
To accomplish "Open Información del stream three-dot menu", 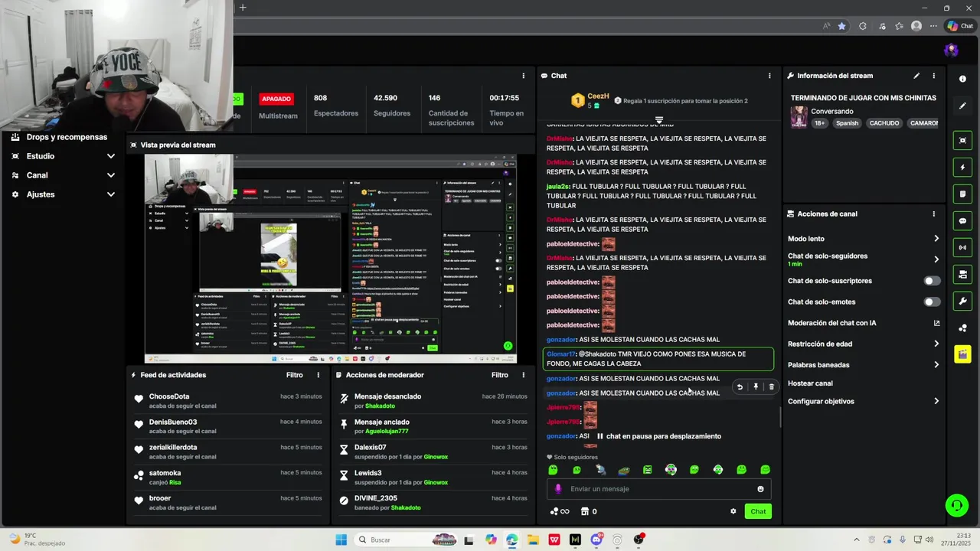I will pos(933,76).
